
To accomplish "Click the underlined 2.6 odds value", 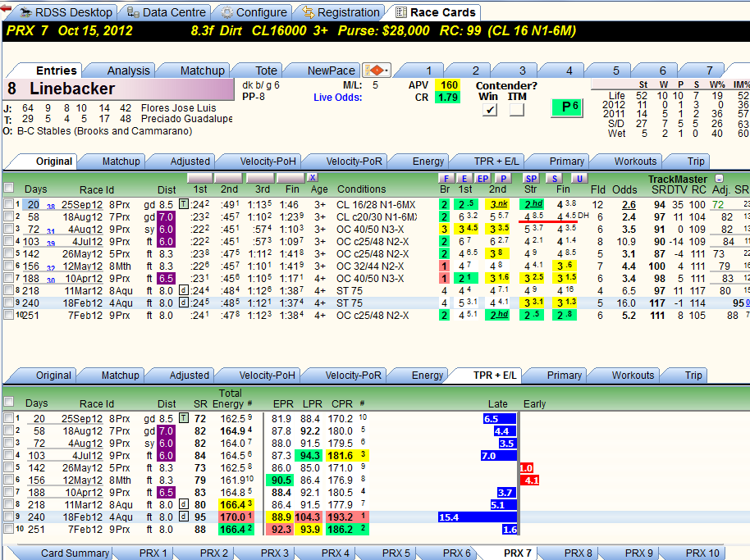I will tap(629, 204).
